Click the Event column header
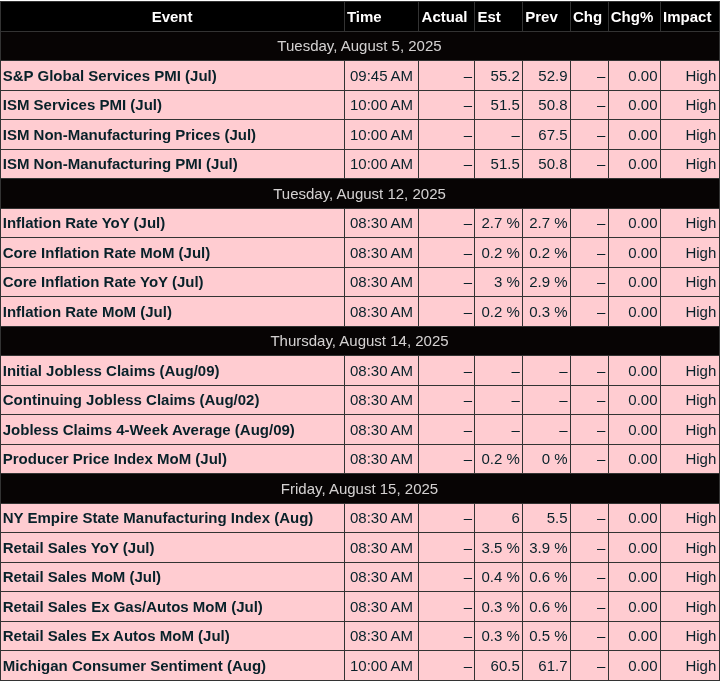 coord(172,17)
